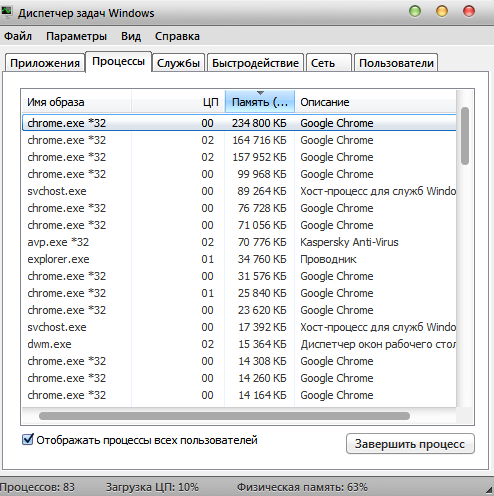Select chrome.exe row using 31 576 КБ

pos(239,276)
